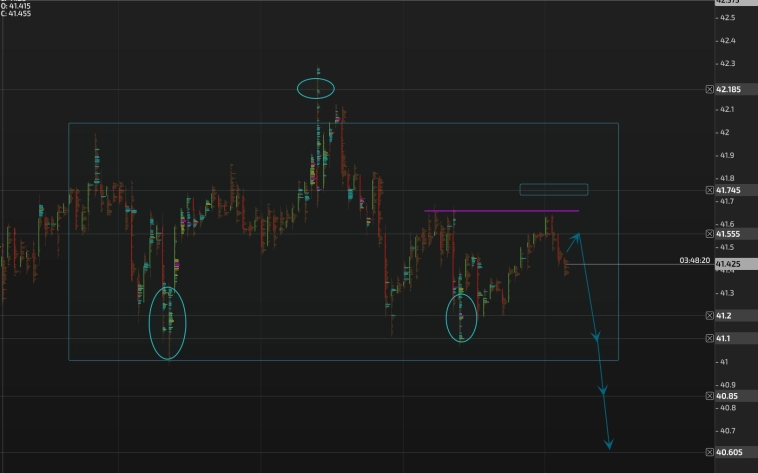This screenshot has height=473, width=758.
Task: Click the 41.5 tick on price axis
Action: [x=727, y=247]
